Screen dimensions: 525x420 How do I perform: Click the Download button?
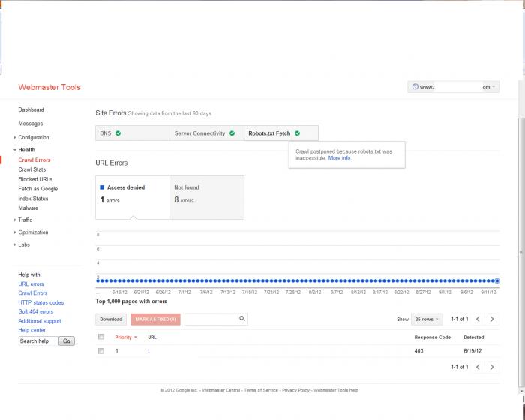[x=111, y=319]
